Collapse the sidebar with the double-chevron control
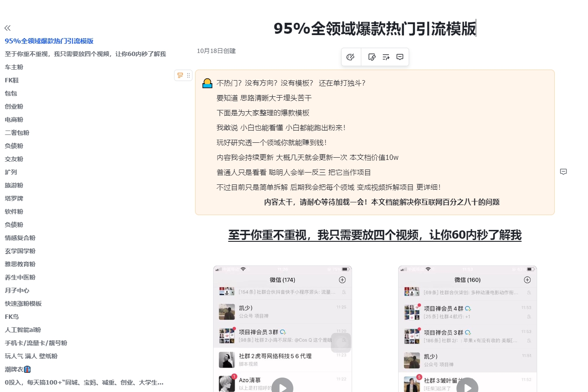 pos(7,28)
